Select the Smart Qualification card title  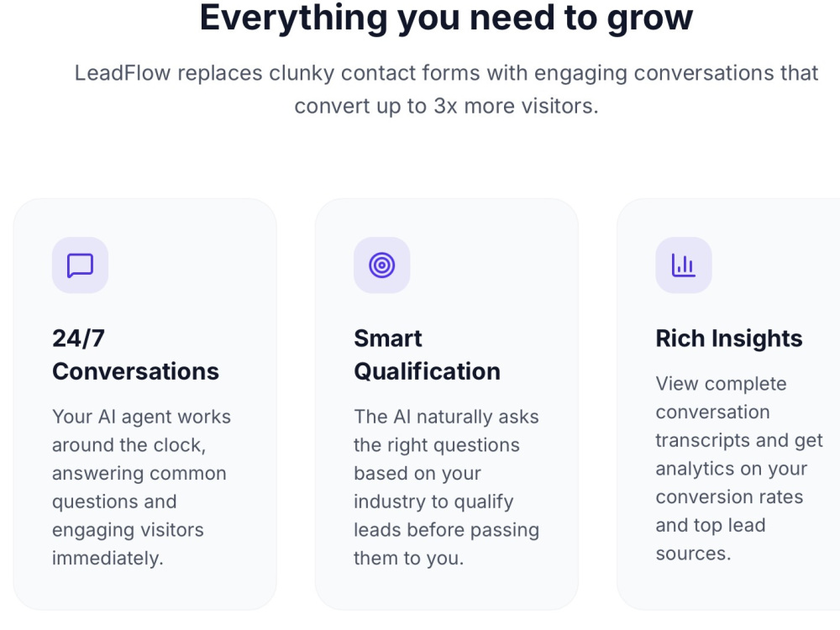(427, 354)
